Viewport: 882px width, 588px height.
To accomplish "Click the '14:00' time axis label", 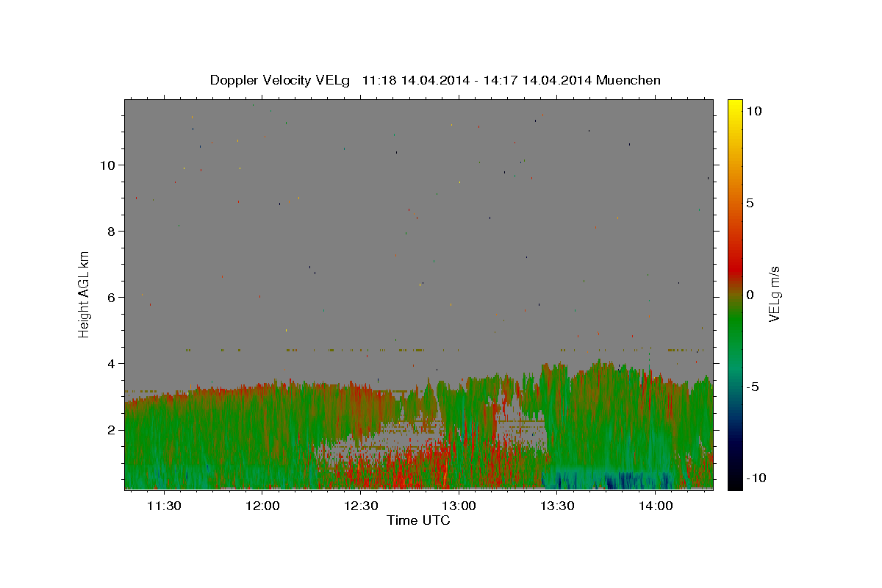I will pos(656,506).
